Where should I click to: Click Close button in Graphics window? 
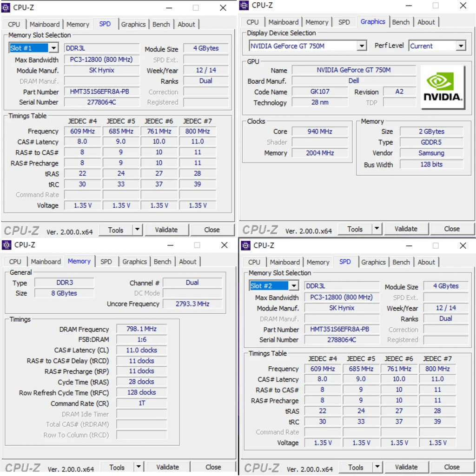coord(452,229)
